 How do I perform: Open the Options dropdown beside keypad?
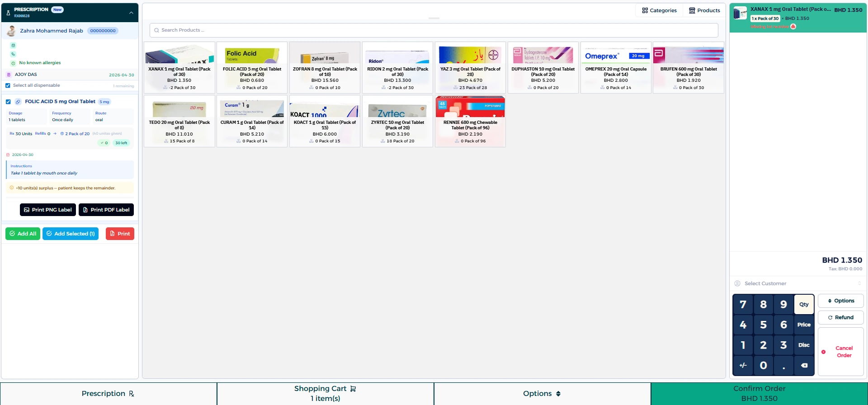[x=841, y=301]
